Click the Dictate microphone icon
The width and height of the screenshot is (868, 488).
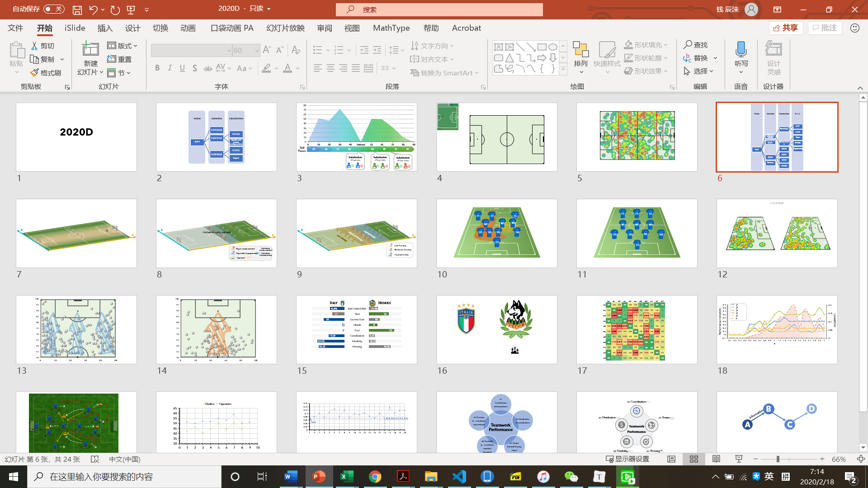741,49
